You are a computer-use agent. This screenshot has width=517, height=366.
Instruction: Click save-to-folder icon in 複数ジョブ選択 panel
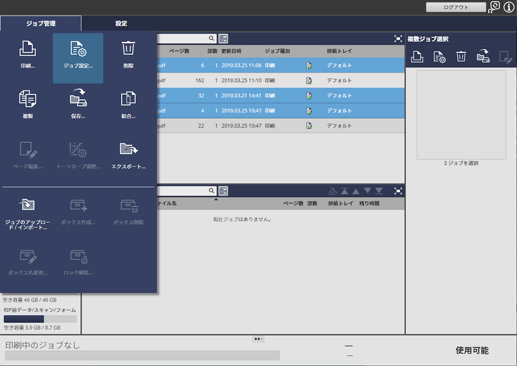coord(483,56)
